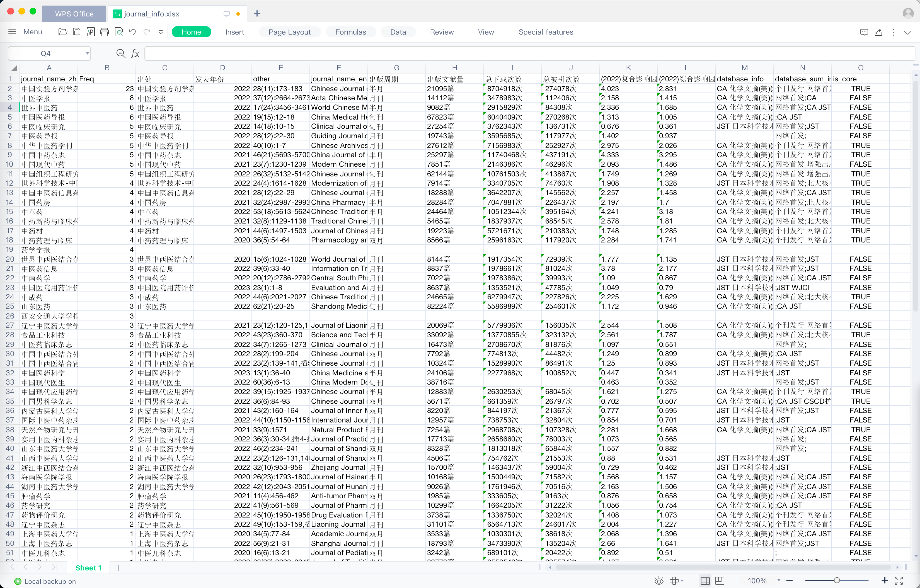Expand the Name Box dropdown arrow
The image size is (920, 588).
pos(88,54)
